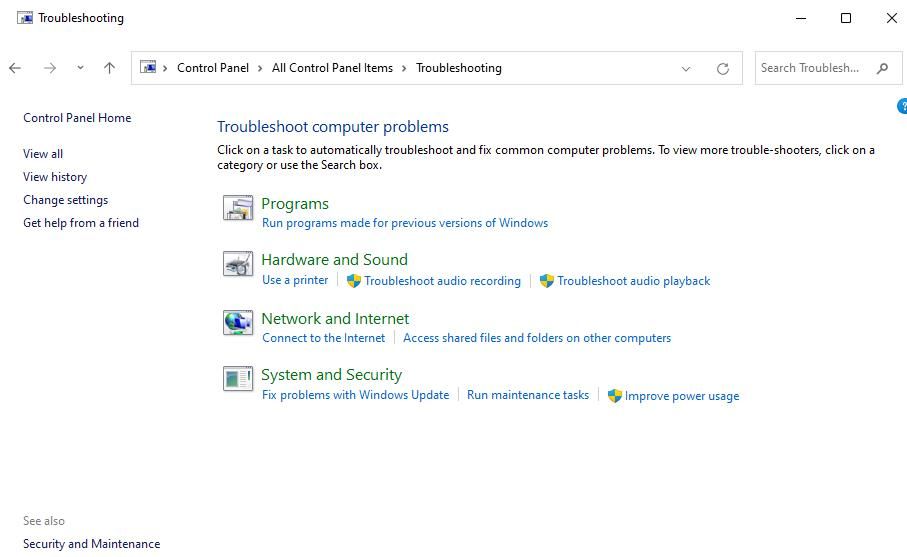The image size is (907, 557).
Task: Open the View history link
Action: coord(55,177)
